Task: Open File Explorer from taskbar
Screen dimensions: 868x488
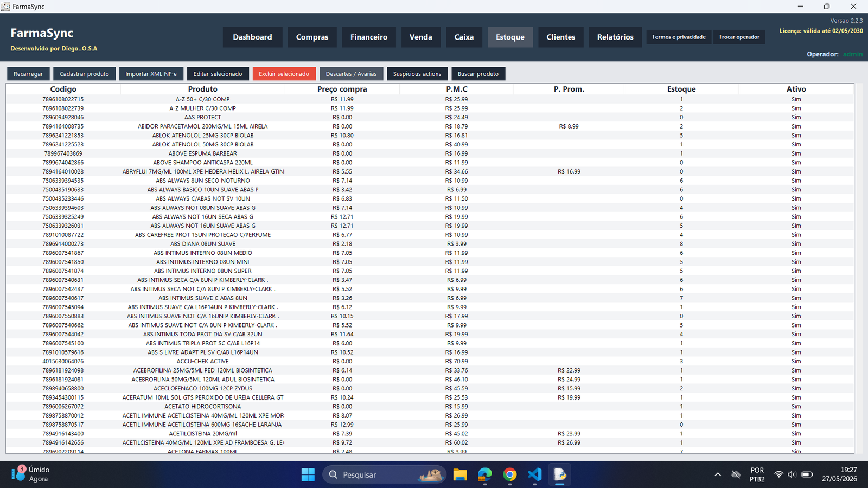Action: click(x=460, y=474)
